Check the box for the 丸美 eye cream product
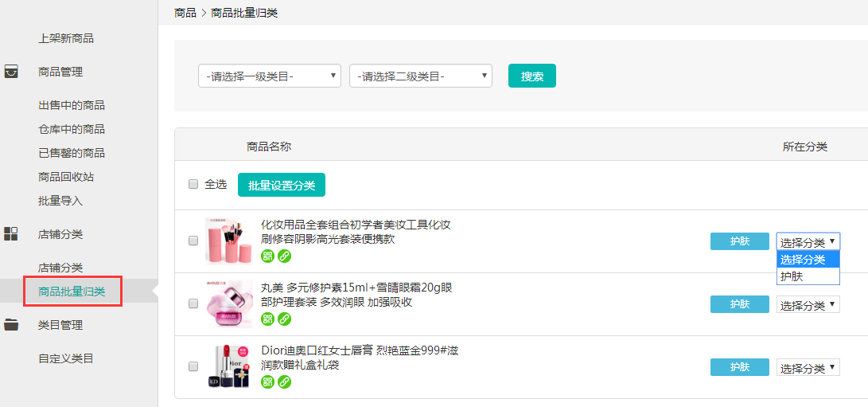Screen dimensions: 868x407 click(193, 303)
